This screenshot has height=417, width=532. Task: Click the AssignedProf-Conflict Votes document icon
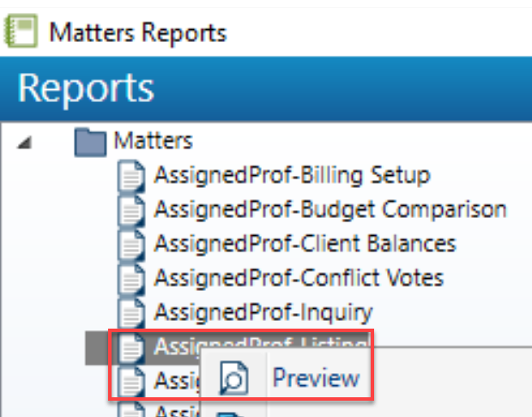131,279
